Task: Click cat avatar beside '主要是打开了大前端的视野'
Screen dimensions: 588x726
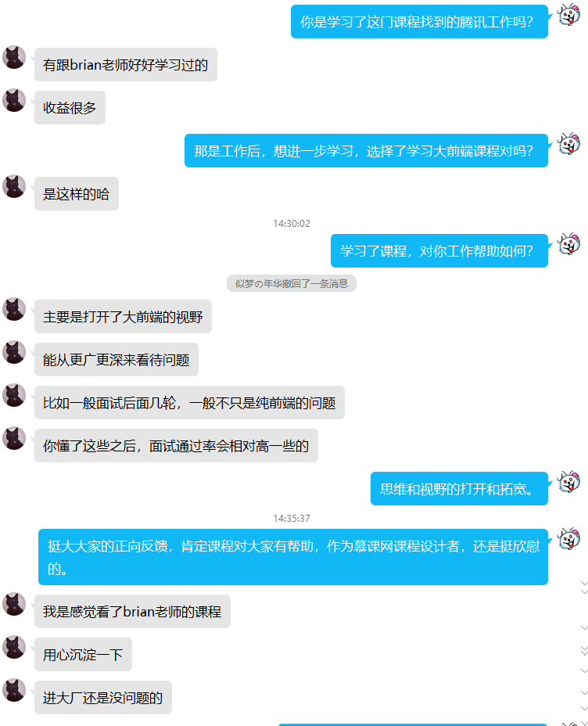Action: [x=14, y=309]
